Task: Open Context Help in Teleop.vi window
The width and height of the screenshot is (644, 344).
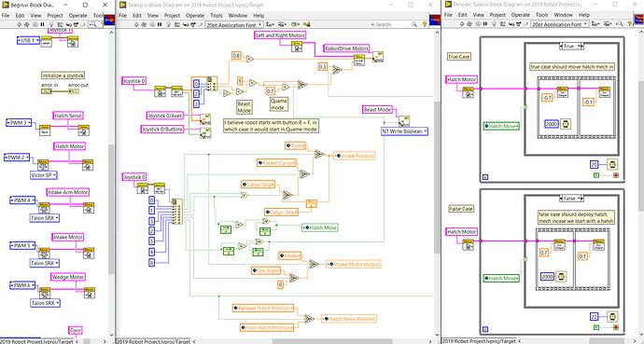Action: pyautogui.click(x=425, y=24)
